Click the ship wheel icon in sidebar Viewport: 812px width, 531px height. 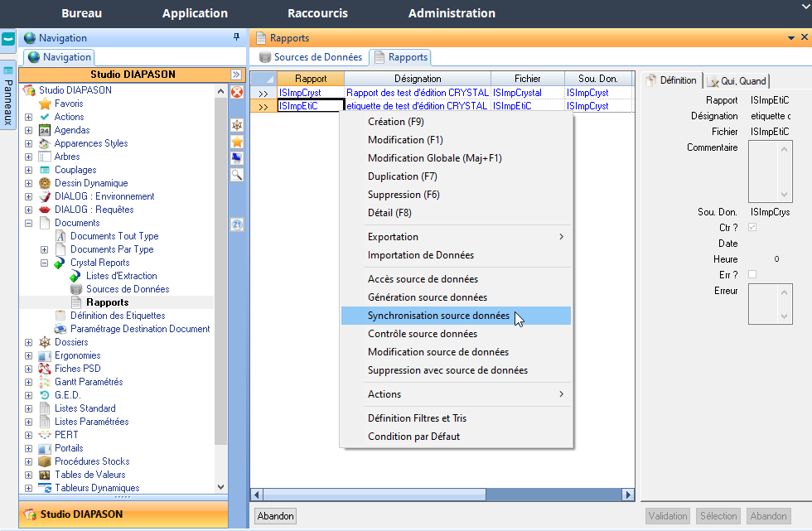[236, 124]
